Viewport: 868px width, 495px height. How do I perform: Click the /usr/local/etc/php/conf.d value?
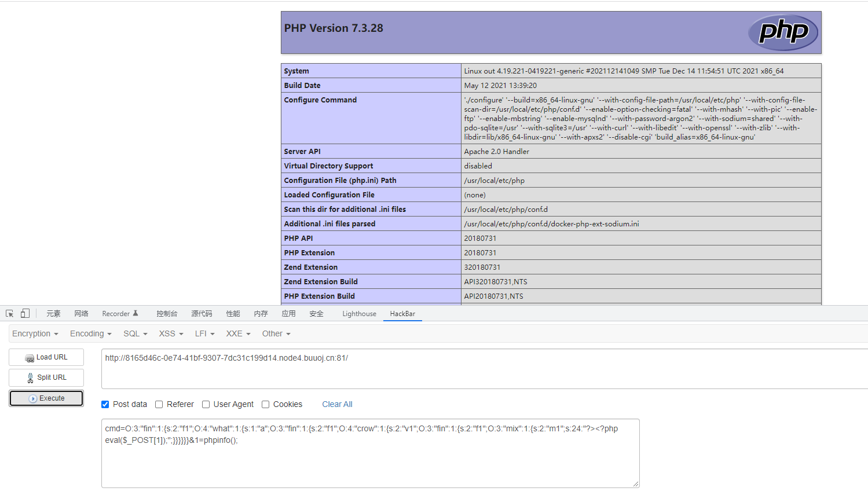pos(506,209)
